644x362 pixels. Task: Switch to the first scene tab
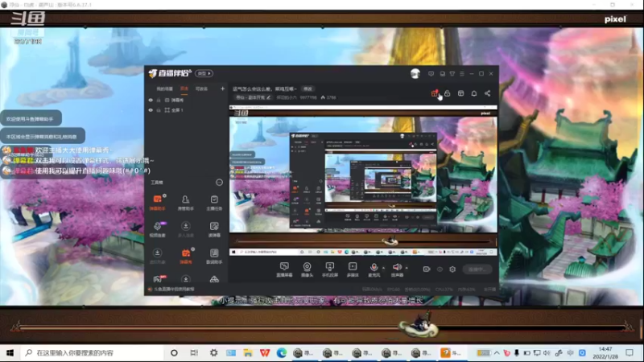click(165, 88)
